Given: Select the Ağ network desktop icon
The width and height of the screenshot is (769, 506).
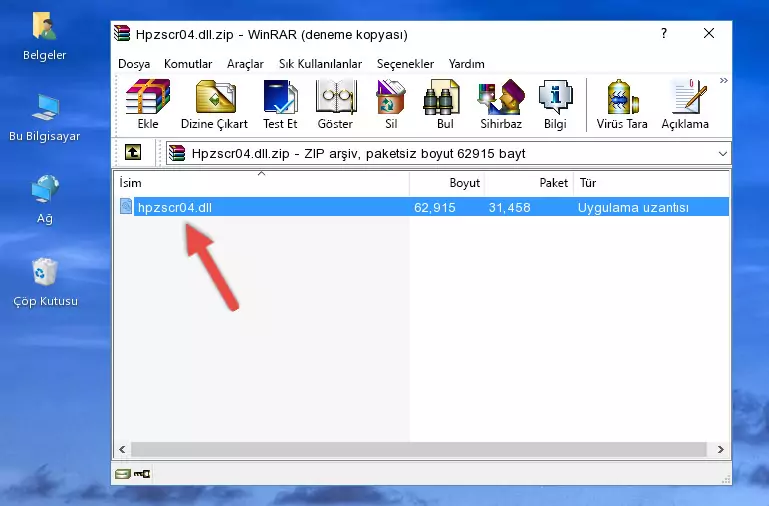Looking at the screenshot, I should (45, 199).
